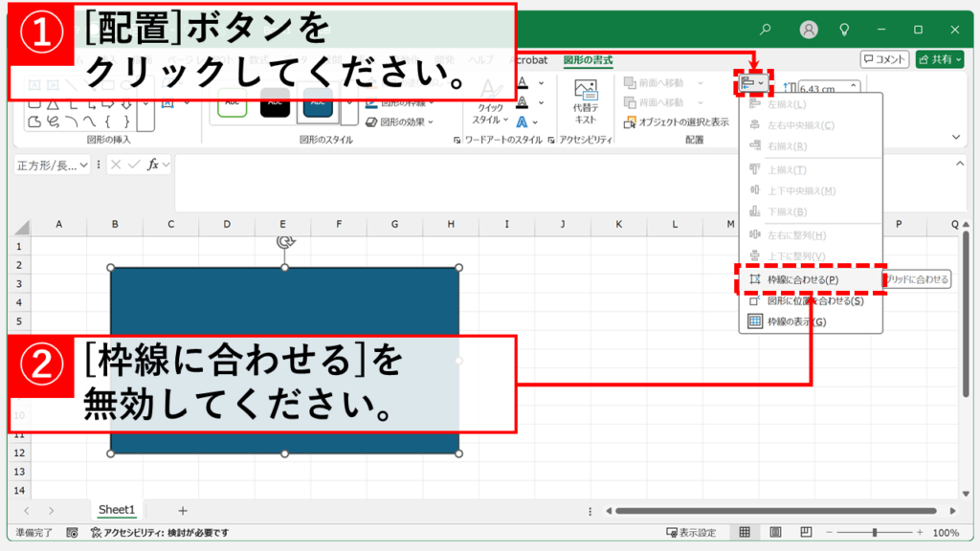The width and height of the screenshot is (980, 551).
Task: Open the Selection Pane (オブジェクトの選択と表示)
Action: [x=677, y=121]
